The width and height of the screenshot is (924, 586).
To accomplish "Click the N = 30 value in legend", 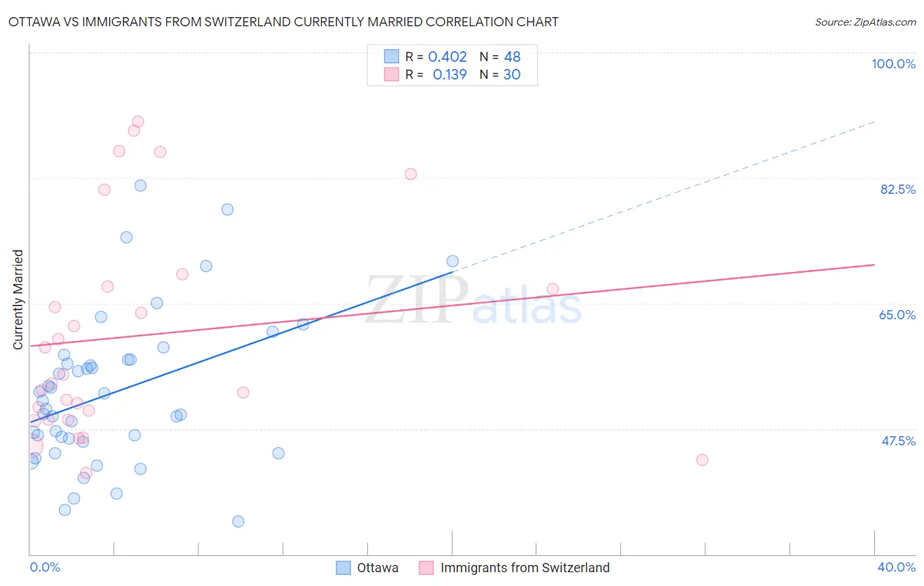I will [500, 74].
